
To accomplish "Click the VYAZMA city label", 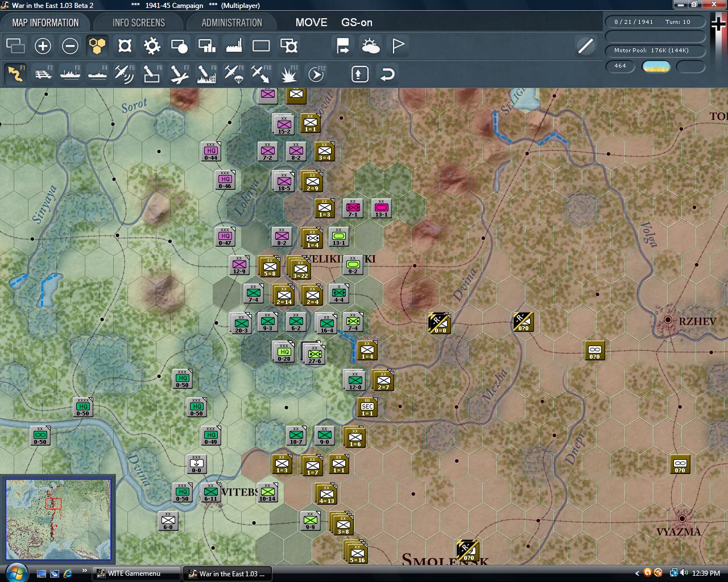I will (679, 532).
